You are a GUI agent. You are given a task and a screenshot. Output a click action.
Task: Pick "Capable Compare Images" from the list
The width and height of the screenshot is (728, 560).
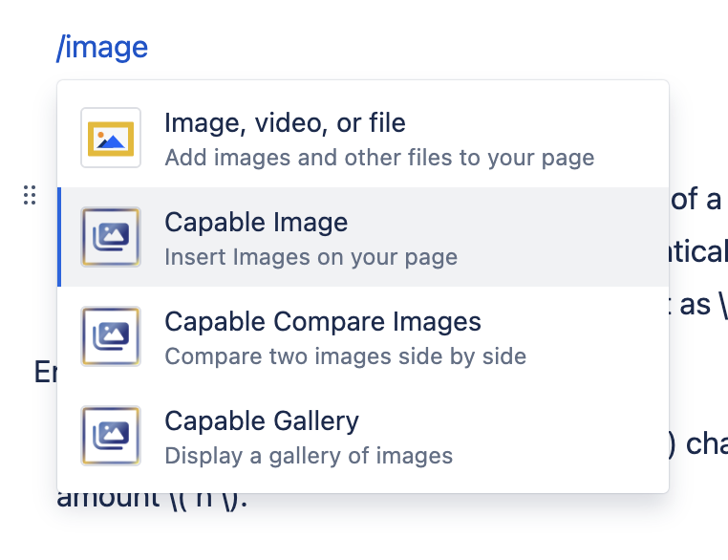(x=323, y=322)
